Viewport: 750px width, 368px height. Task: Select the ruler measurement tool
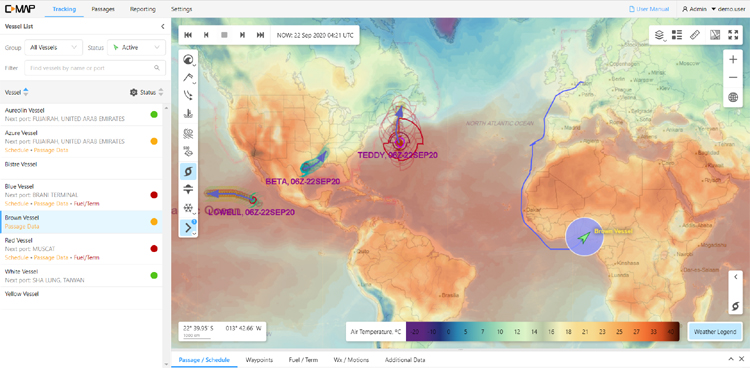(695, 35)
